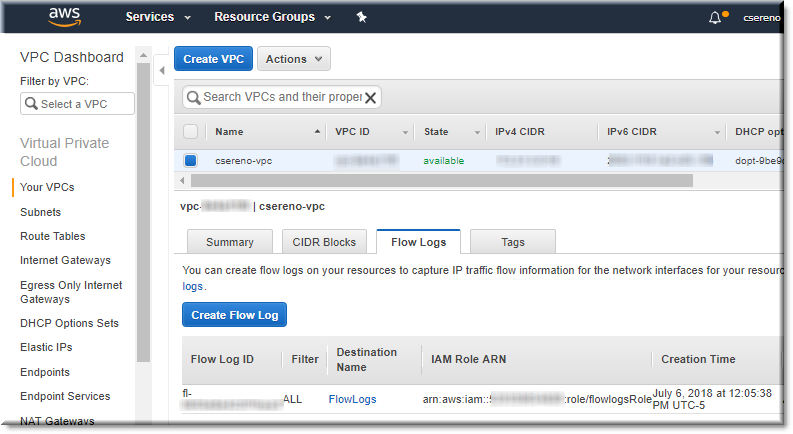Open Egress Only Internet Gateways
Screen dimensions: 793x434
click(x=71, y=292)
